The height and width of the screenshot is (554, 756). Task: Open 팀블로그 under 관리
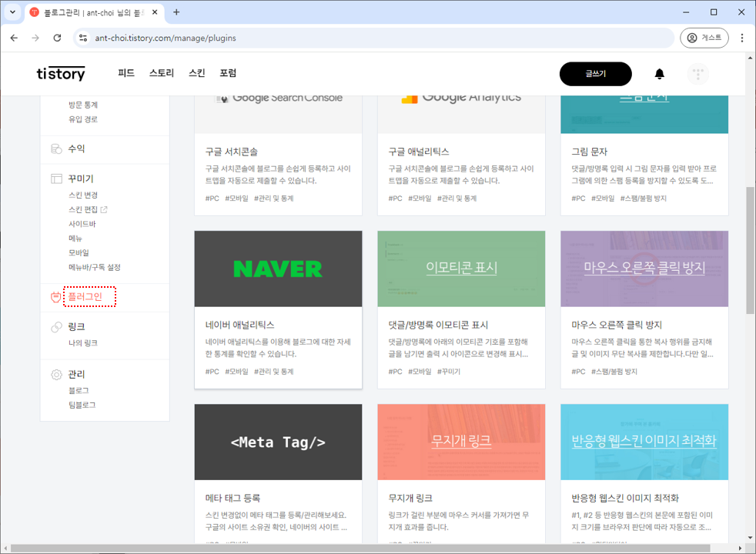click(82, 405)
